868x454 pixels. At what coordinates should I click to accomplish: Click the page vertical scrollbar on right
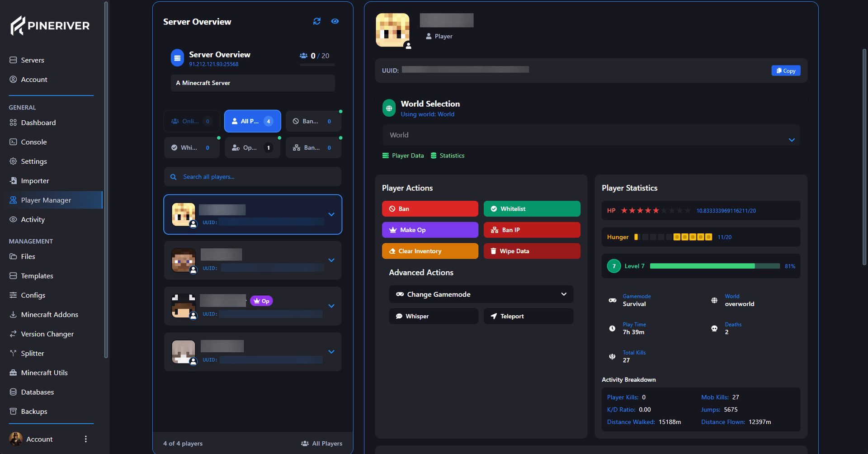click(864, 157)
